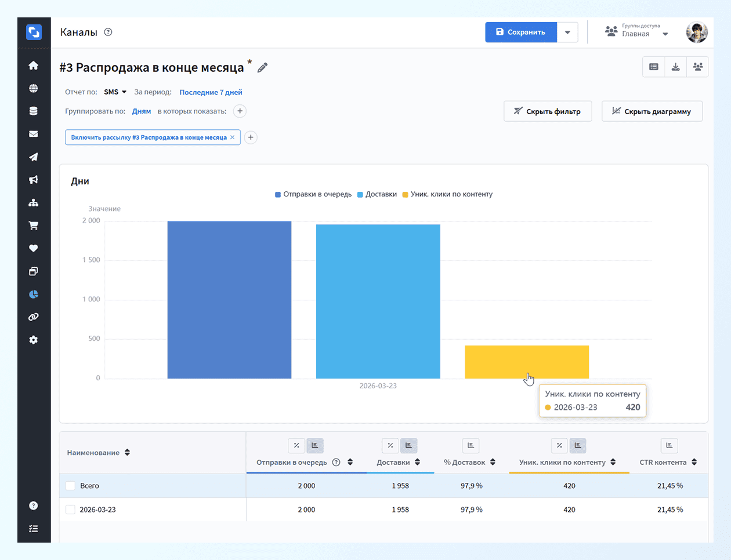Check the Всего row checkbox
Screen dimensions: 731x560
[x=70, y=486]
